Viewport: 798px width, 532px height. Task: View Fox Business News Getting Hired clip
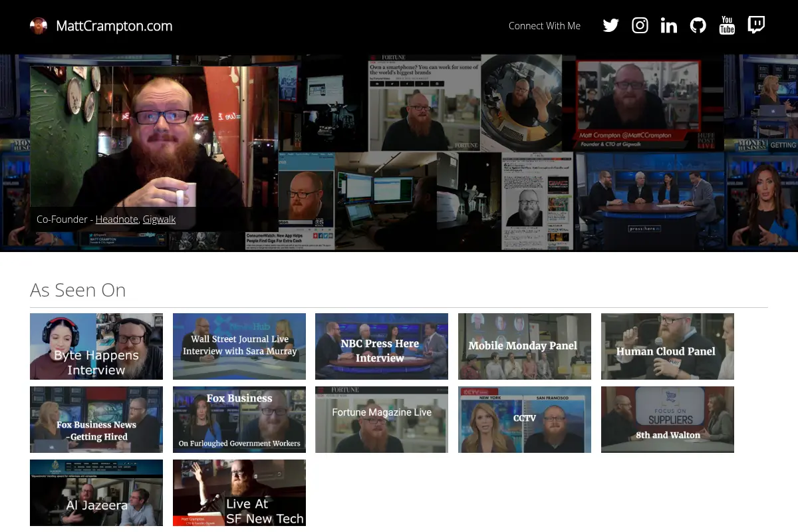click(x=96, y=420)
